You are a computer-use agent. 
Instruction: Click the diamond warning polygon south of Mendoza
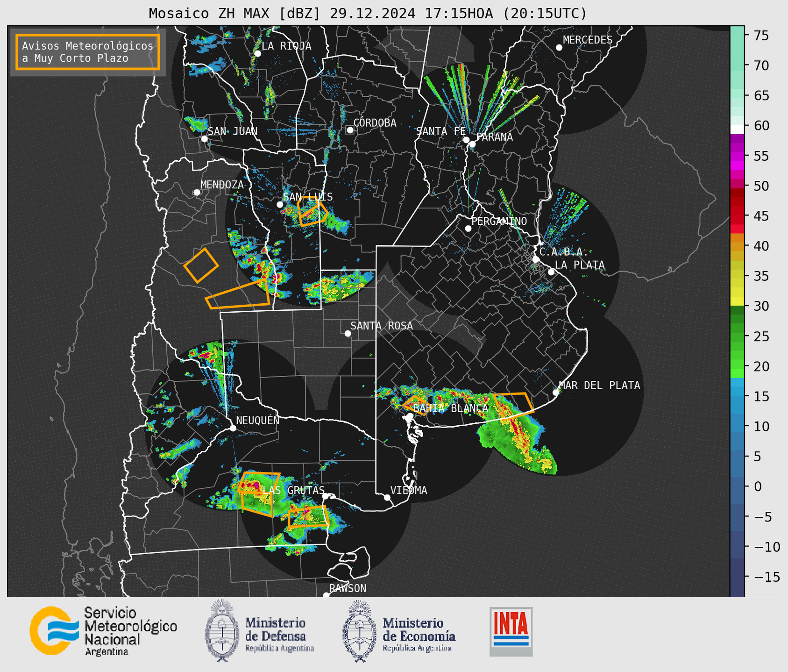click(201, 265)
